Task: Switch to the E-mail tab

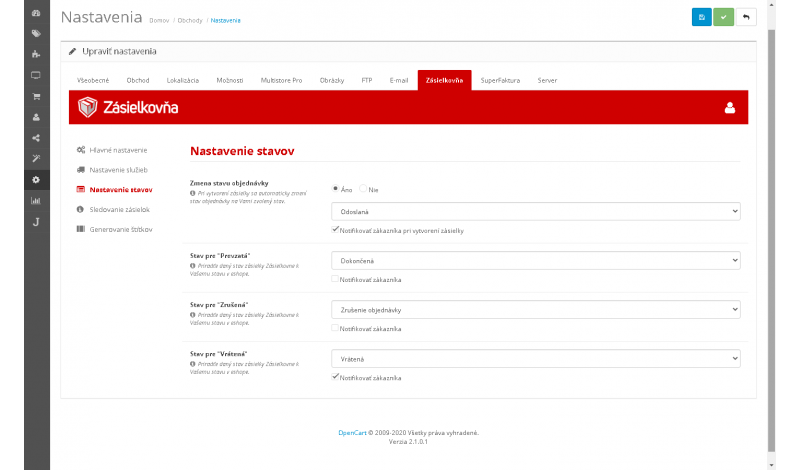Action: pos(399,80)
